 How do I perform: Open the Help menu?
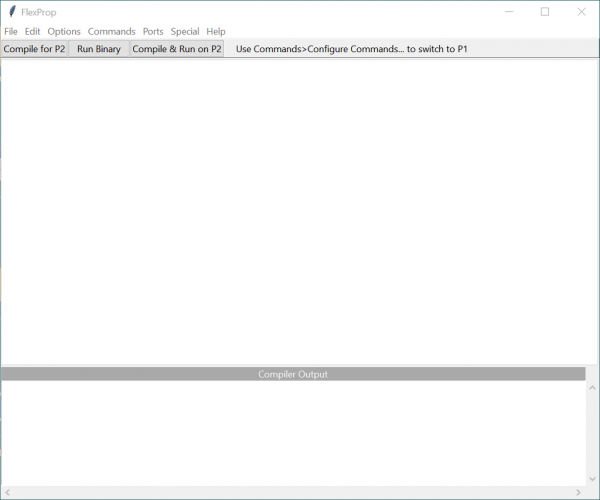pos(216,31)
